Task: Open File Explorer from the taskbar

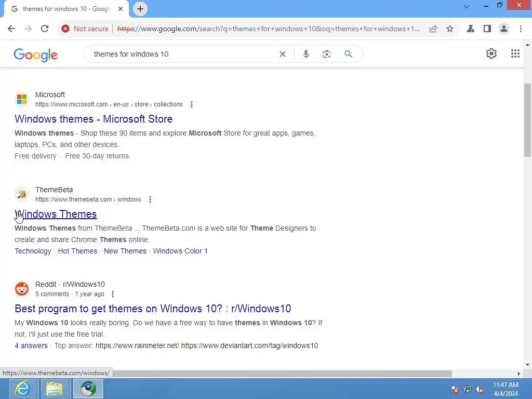Action: (x=54, y=389)
